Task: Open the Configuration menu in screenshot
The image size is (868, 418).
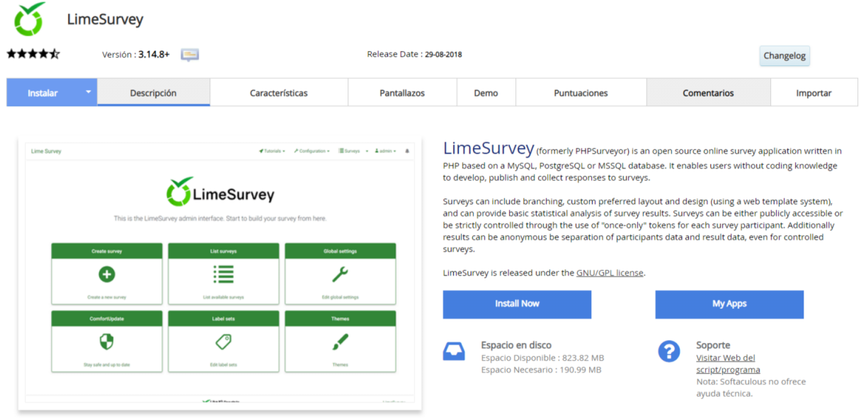Action: (x=312, y=151)
